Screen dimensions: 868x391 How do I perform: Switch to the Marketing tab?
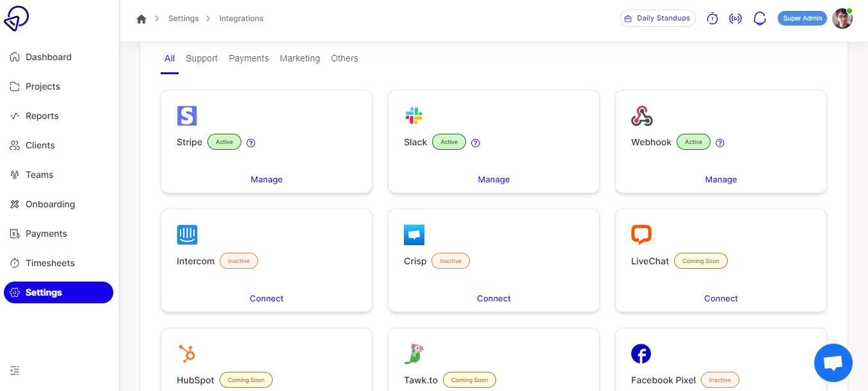click(300, 58)
